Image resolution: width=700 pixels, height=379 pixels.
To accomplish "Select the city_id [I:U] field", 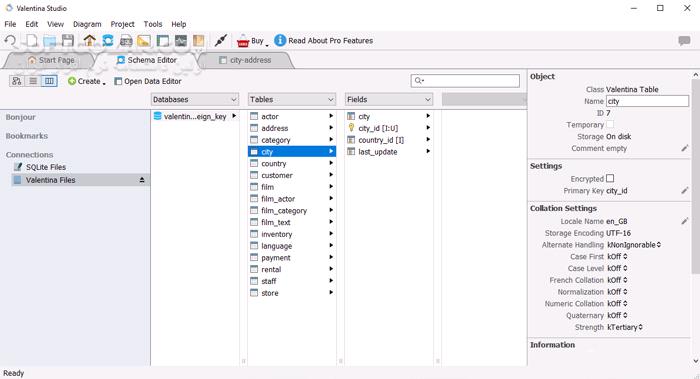I will [x=389, y=128].
